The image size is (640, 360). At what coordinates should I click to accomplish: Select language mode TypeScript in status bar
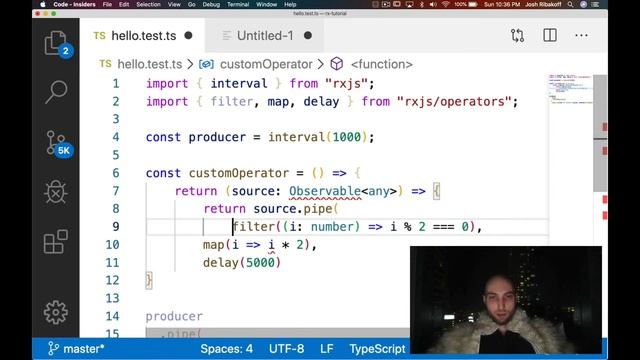[377, 349]
